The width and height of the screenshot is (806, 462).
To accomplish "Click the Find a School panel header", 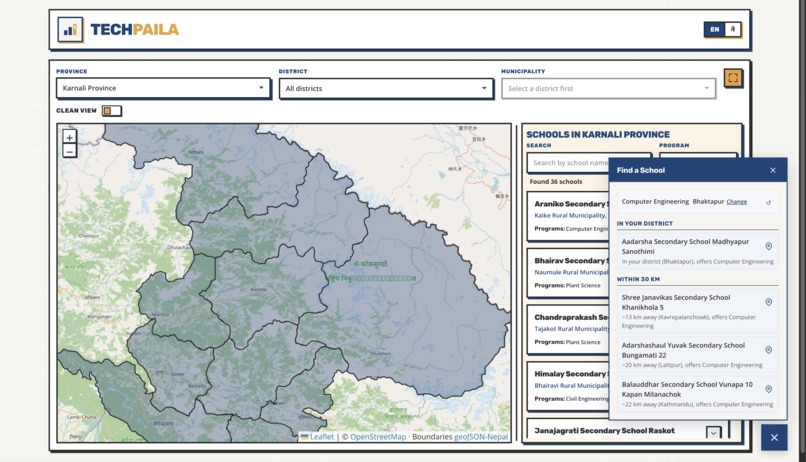I will tap(698, 170).
